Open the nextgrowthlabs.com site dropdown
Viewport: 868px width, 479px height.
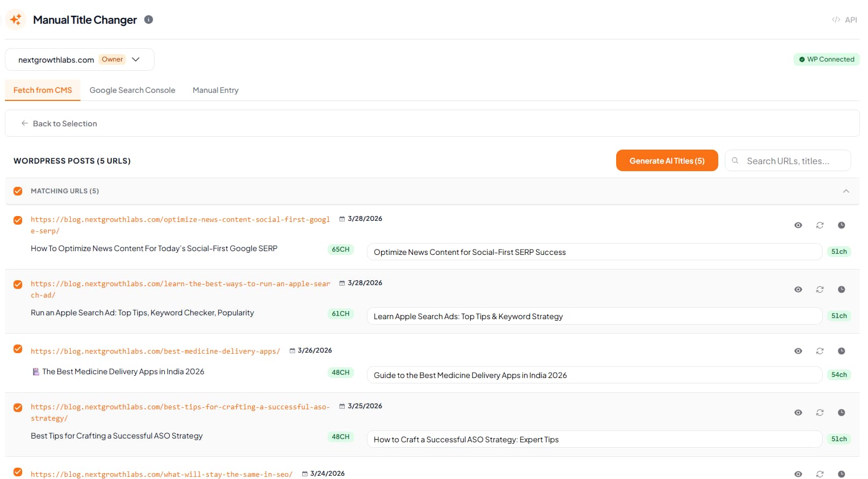[x=79, y=59]
